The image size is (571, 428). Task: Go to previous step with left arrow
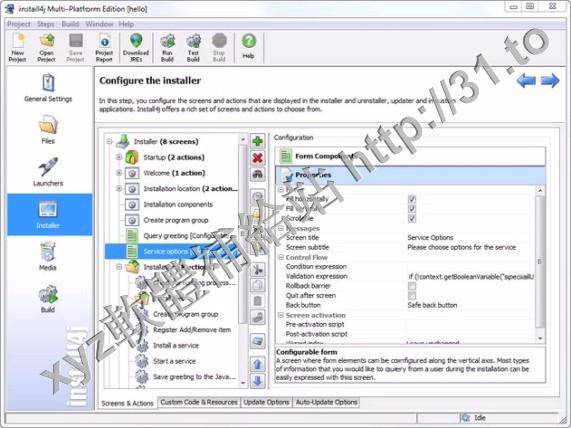coord(526,81)
